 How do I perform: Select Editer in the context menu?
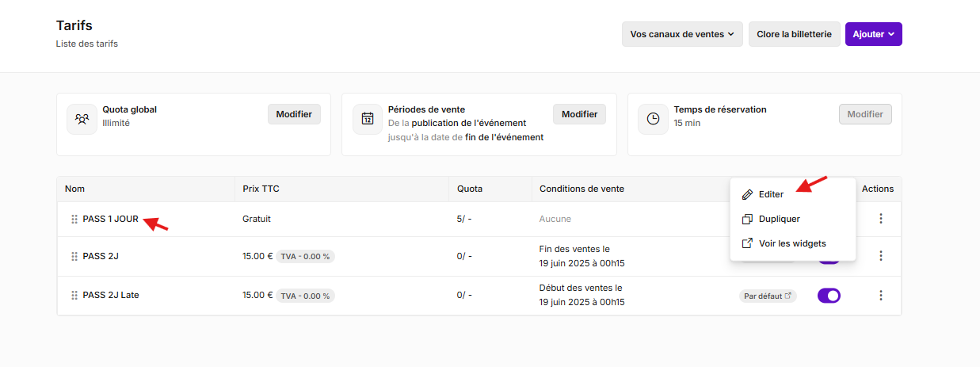click(792, 194)
